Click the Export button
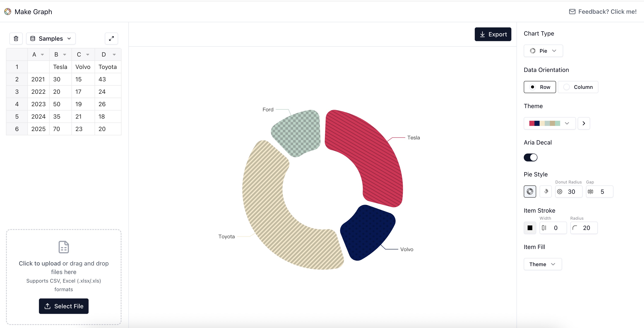Screen dimensions: 644x328 point(493,34)
